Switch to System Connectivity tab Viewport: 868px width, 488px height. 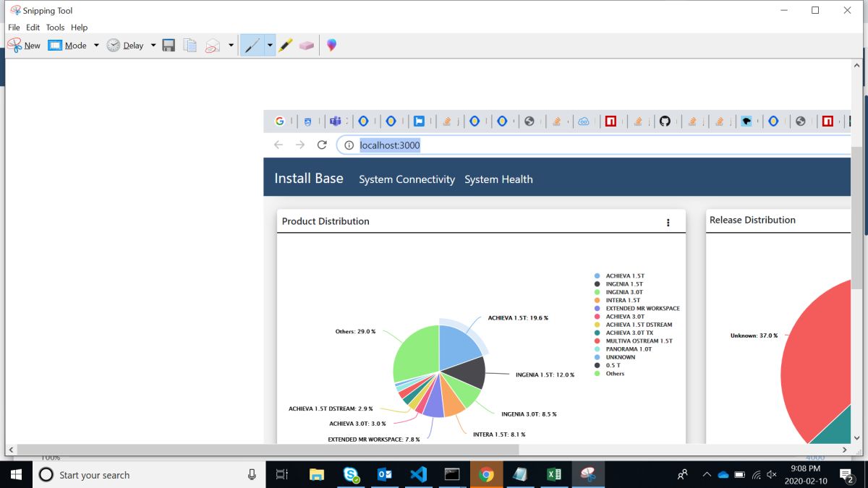point(407,179)
